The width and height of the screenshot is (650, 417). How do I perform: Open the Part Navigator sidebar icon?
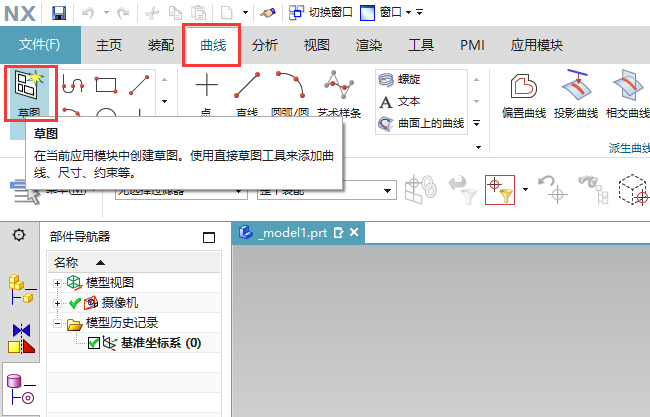(x=21, y=389)
